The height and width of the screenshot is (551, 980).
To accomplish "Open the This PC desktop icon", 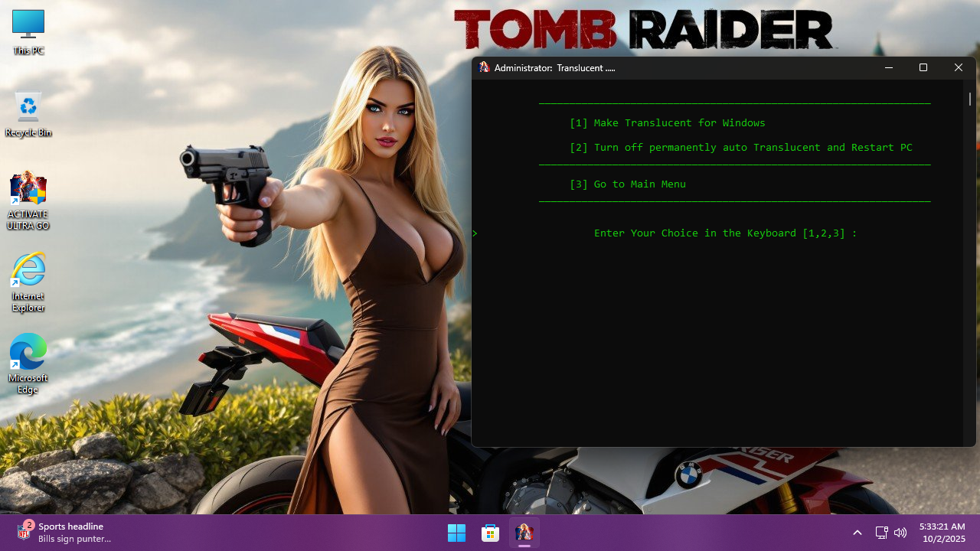I will (x=28, y=32).
